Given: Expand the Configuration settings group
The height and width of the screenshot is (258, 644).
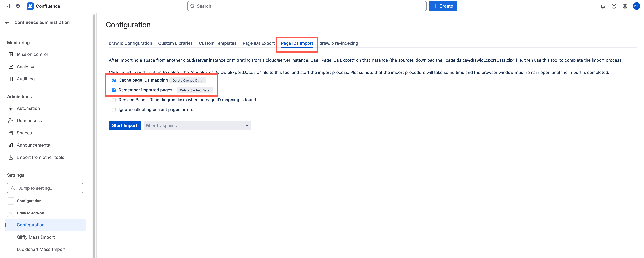Looking at the screenshot, I should point(11,201).
